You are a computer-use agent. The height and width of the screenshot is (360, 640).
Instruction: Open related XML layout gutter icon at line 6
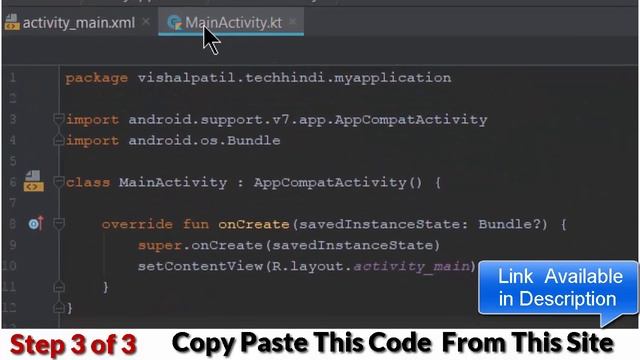click(33, 181)
